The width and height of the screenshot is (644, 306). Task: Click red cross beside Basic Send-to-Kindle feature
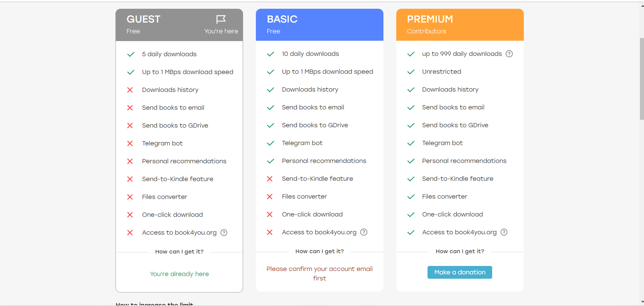270,179
